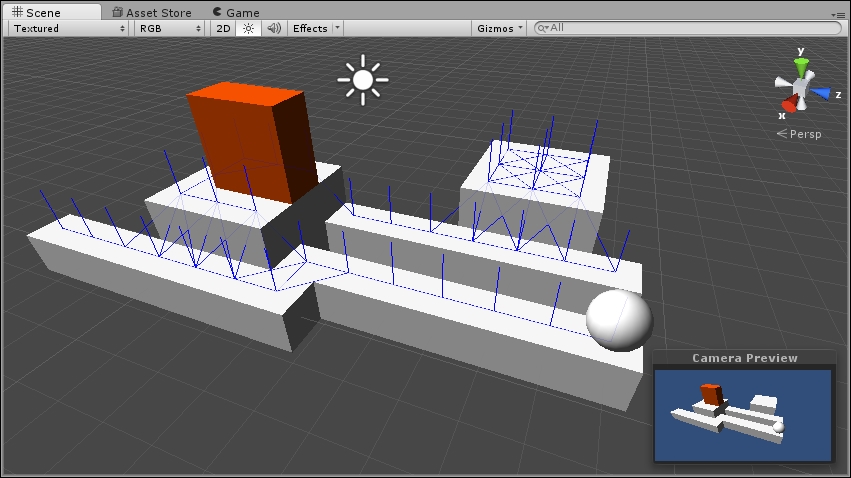Click the search magnifier icon in search field
The height and width of the screenshot is (478, 851).
[544, 28]
